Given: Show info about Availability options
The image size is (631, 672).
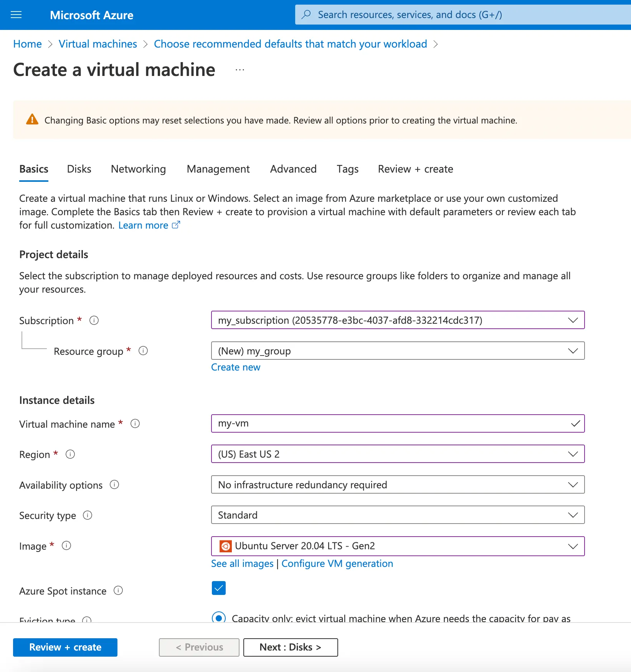Looking at the screenshot, I should click(x=115, y=484).
